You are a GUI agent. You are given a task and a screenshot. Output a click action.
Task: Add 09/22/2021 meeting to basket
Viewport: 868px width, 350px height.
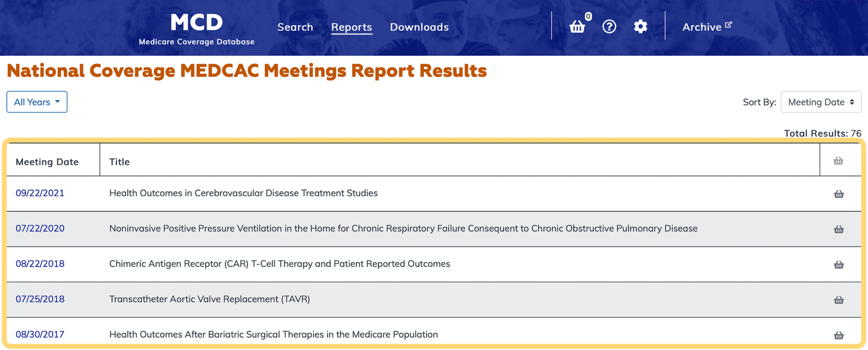coord(838,194)
